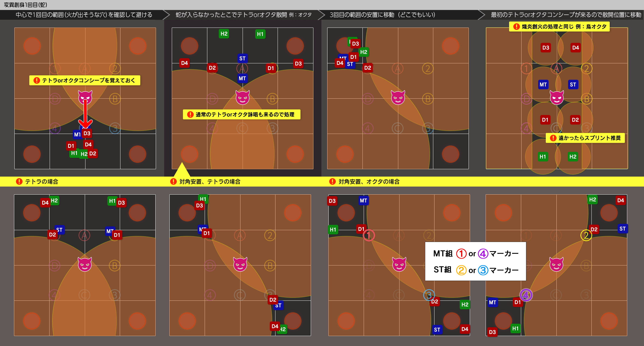This screenshot has width=644, height=346.
Task: Click the warning icon beside 対角安置、オクタの場合
Action: (332, 182)
